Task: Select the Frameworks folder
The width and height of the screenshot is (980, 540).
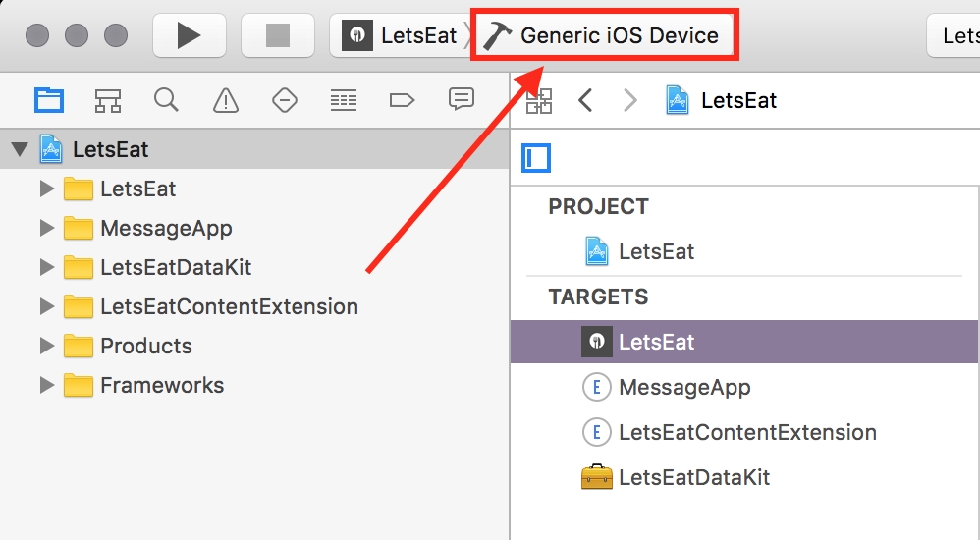Action: point(161,386)
